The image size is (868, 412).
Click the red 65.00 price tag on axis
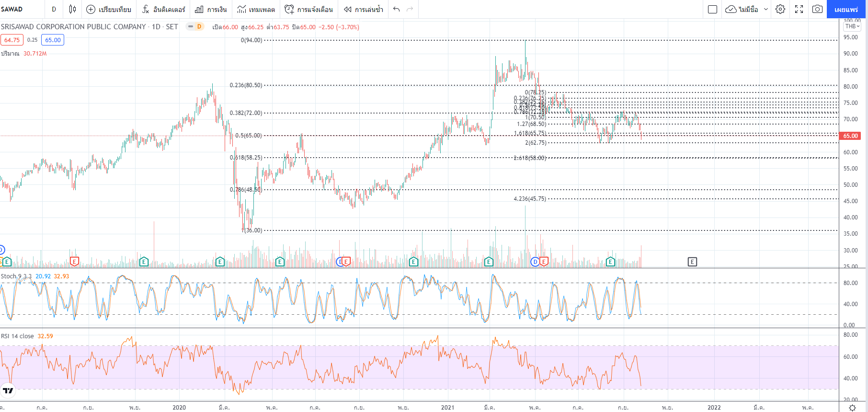(x=851, y=136)
